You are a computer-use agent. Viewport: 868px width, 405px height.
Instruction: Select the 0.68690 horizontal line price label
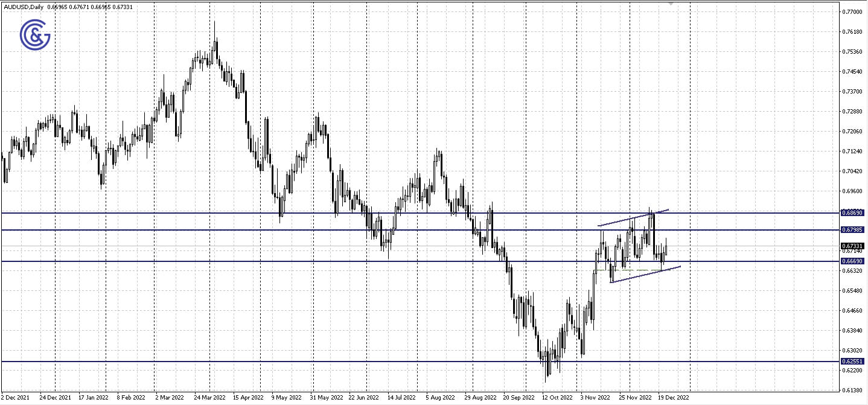(x=852, y=213)
